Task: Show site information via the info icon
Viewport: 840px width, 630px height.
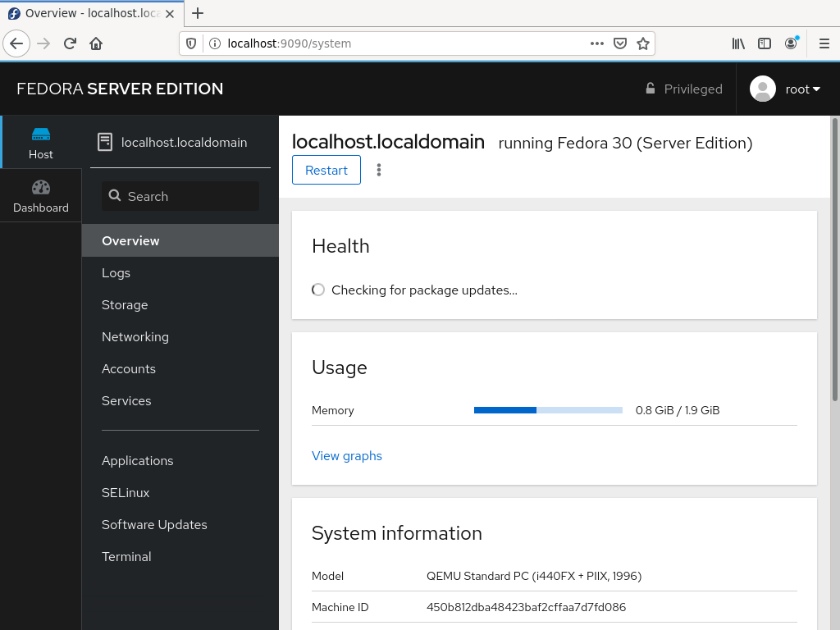Action: [215, 43]
